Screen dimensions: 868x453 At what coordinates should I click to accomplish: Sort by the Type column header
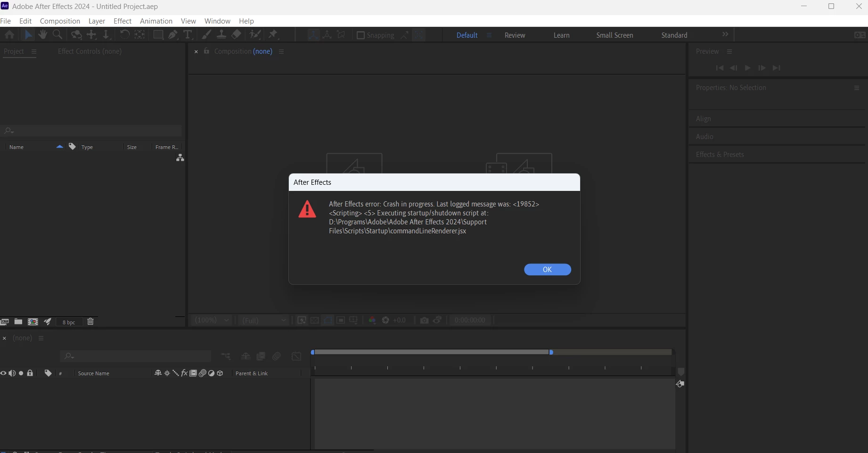pos(87,147)
